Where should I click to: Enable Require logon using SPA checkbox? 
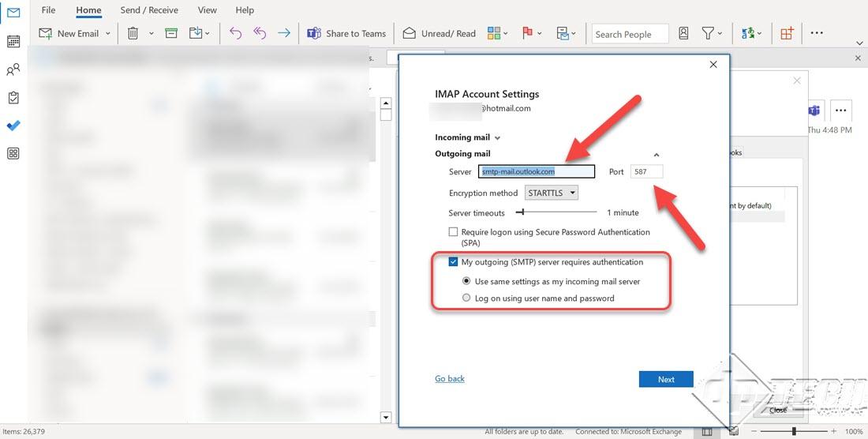coord(454,232)
